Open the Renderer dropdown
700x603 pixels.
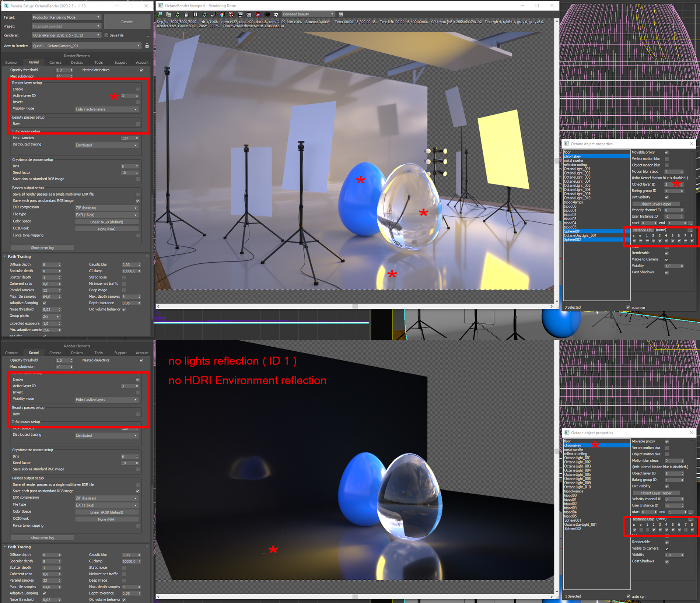(66, 35)
